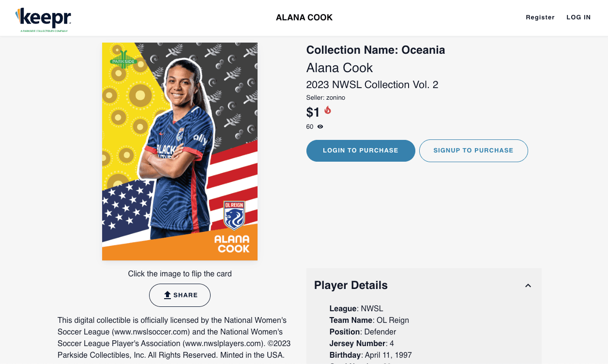Click the Alana Cook name on card
The width and height of the screenshot is (608, 364).
pos(232,244)
